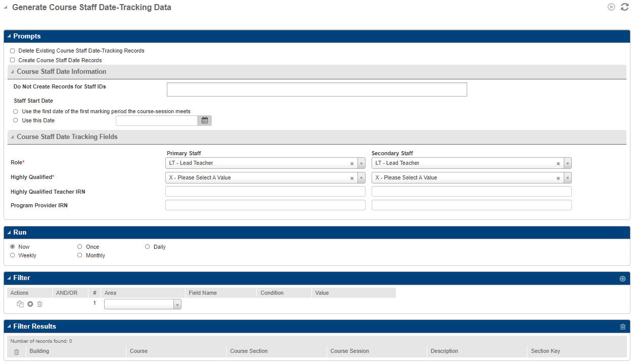Enable Delete Existing Course Staff Date-Tracking Records
634x364 pixels.
(13, 51)
